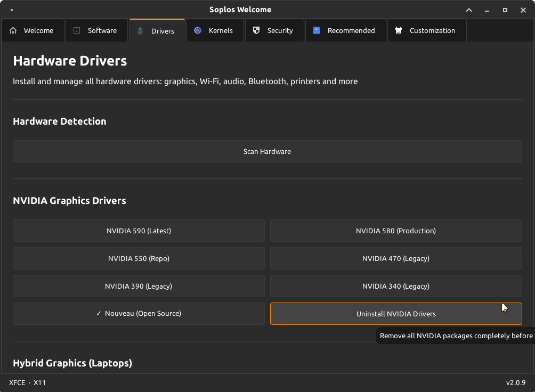Switch to the Recommended tab
The width and height of the screenshot is (535, 392).
pos(346,30)
